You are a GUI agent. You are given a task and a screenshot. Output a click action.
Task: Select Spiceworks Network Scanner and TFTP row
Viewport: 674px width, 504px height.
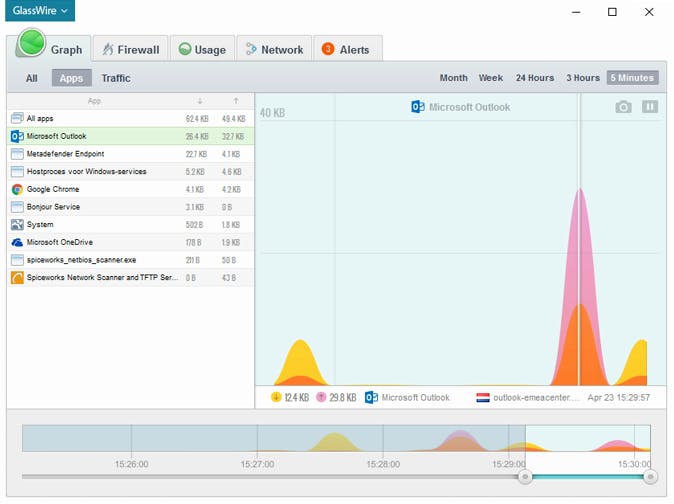[131, 278]
